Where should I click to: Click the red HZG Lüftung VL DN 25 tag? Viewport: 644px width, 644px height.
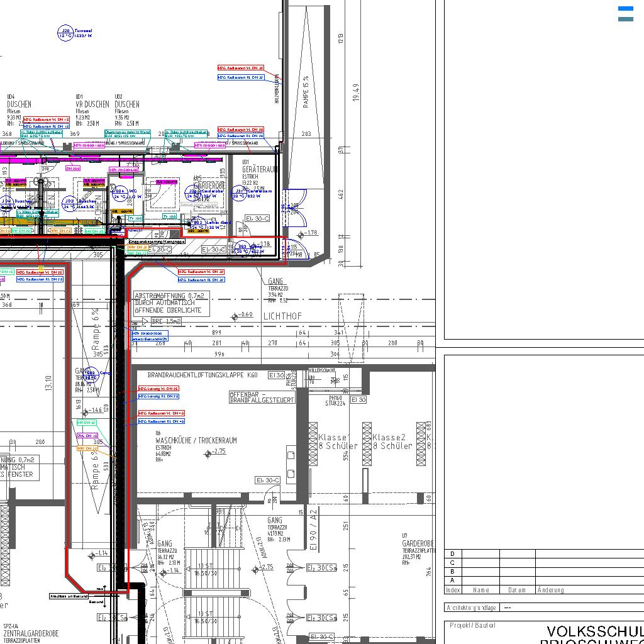pos(158,389)
